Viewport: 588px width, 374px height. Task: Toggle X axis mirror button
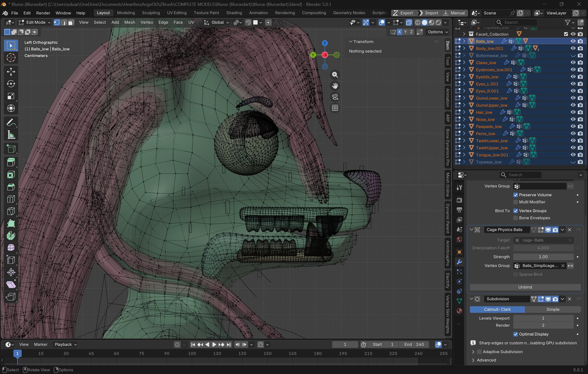pyautogui.click(x=399, y=32)
